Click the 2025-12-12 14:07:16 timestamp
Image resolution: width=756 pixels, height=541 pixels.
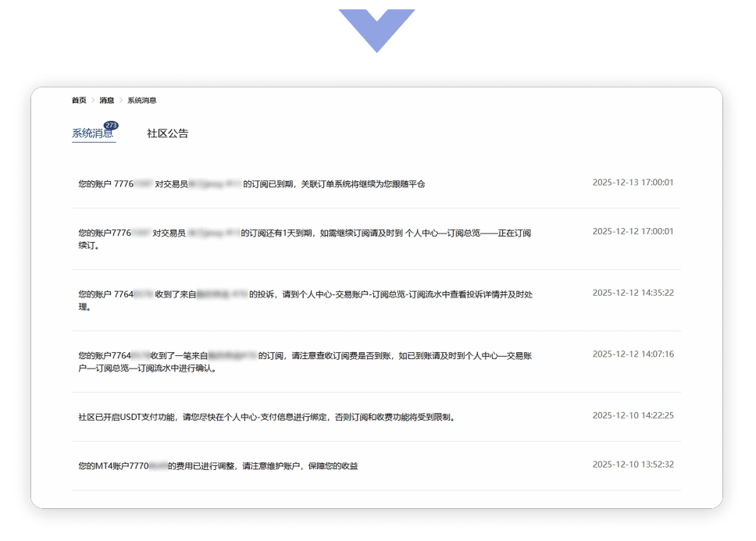pos(633,354)
